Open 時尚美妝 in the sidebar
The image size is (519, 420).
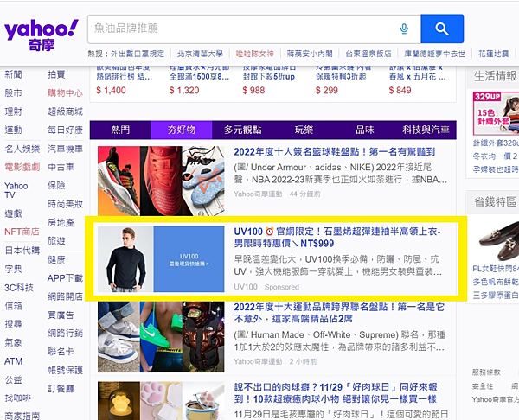pyautogui.click(x=65, y=204)
